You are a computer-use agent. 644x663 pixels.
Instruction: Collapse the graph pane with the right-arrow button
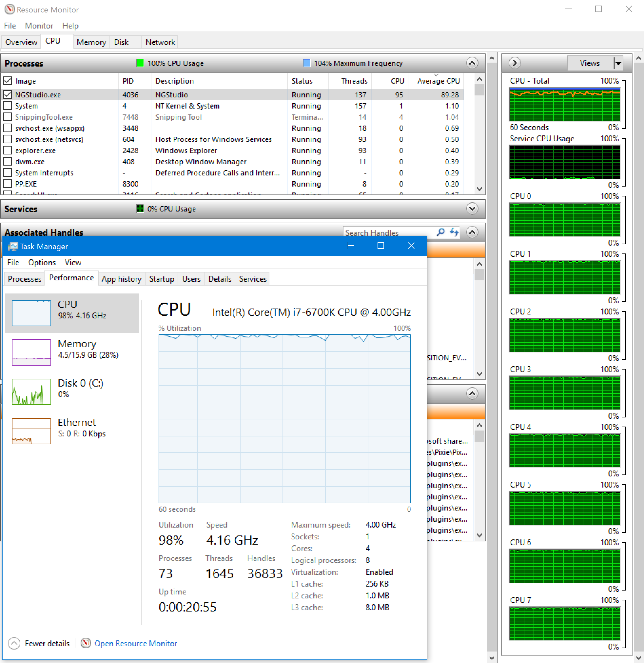click(515, 63)
